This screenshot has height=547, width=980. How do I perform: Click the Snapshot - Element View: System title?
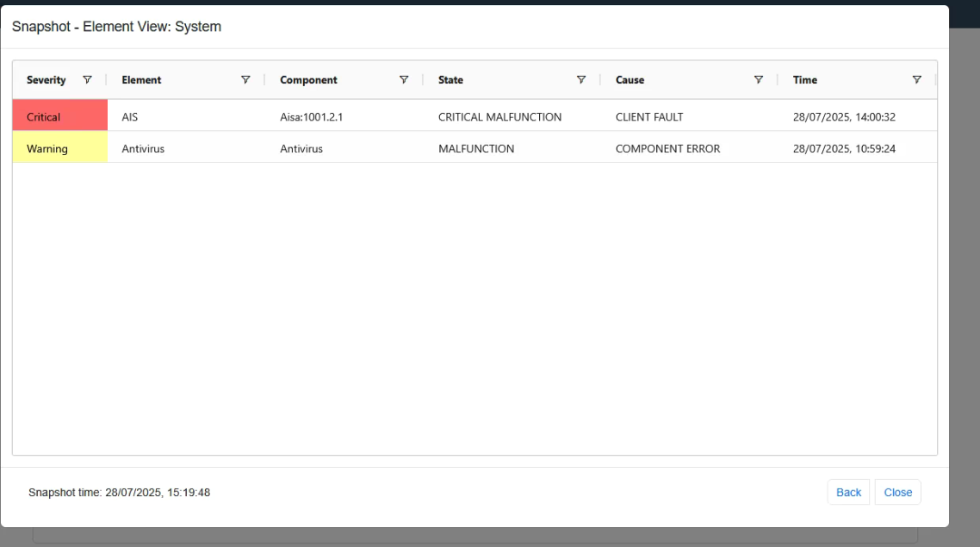116,26
